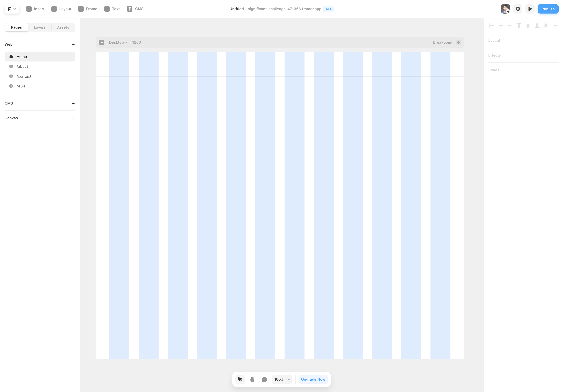Click the Insert plus icon
This screenshot has width=562, height=392.
pos(29,9)
